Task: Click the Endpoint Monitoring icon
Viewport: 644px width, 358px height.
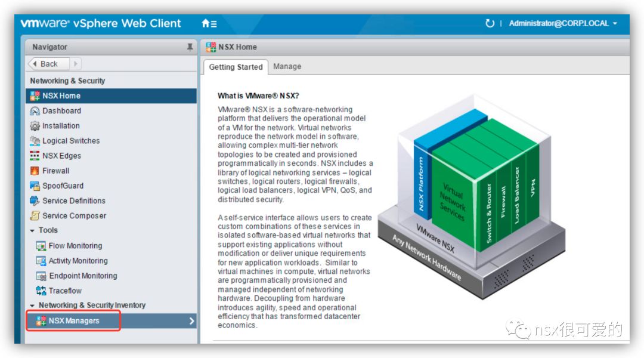Action: [41, 276]
